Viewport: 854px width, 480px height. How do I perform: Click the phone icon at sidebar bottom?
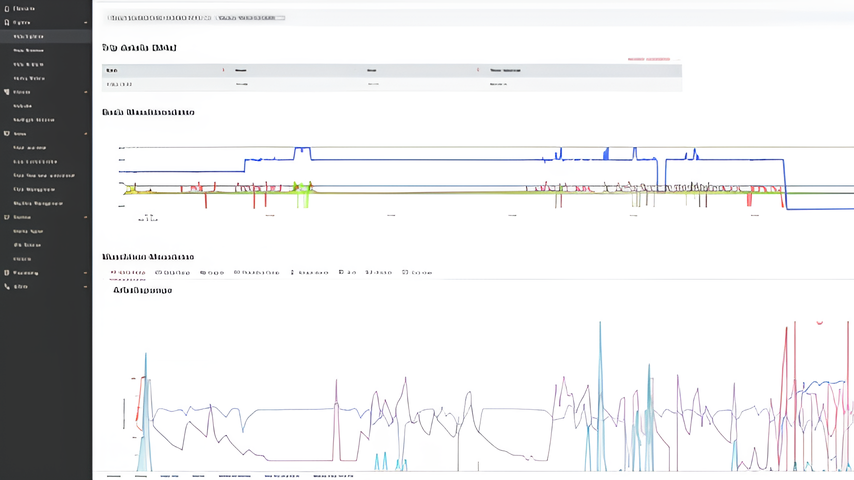click(x=7, y=286)
